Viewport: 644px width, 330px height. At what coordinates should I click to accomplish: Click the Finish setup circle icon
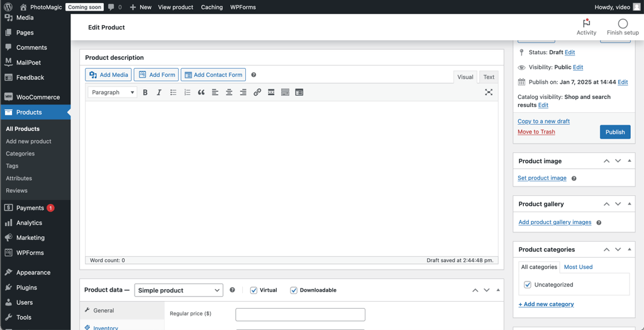(623, 23)
